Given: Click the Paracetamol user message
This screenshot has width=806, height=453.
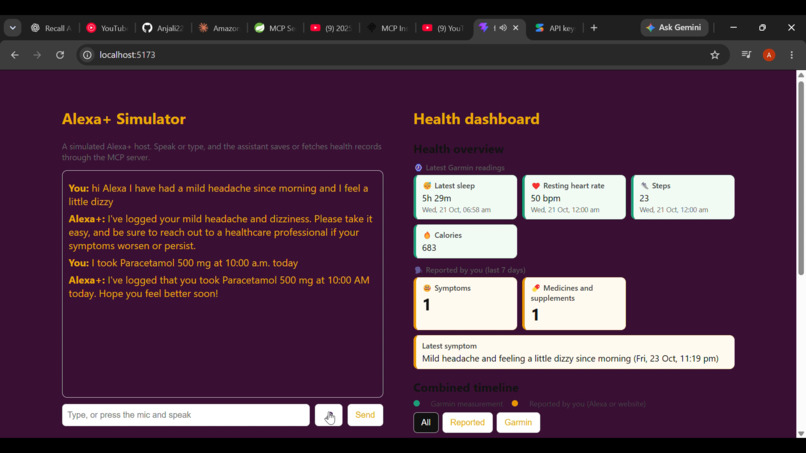Looking at the screenshot, I should coord(184,263).
